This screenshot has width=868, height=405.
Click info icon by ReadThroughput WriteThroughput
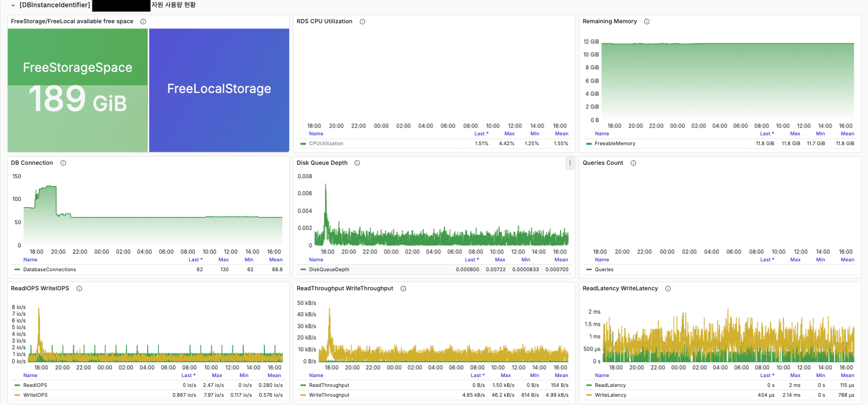click(x=403, y=289)
